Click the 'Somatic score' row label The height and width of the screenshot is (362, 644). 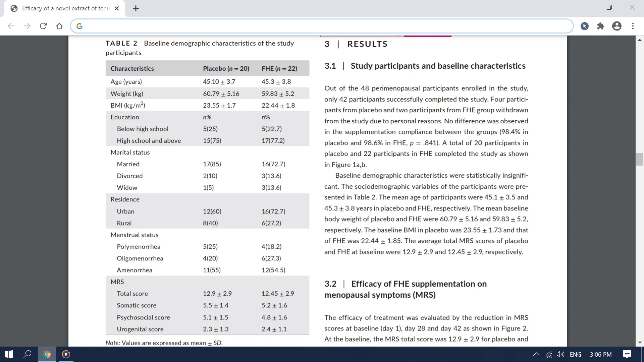(x=137, y=305)
